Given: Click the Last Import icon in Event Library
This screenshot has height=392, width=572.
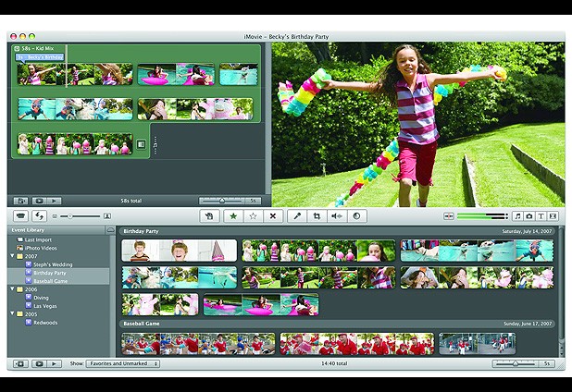Looking at the screenshot, I should (x=19, y=239).
